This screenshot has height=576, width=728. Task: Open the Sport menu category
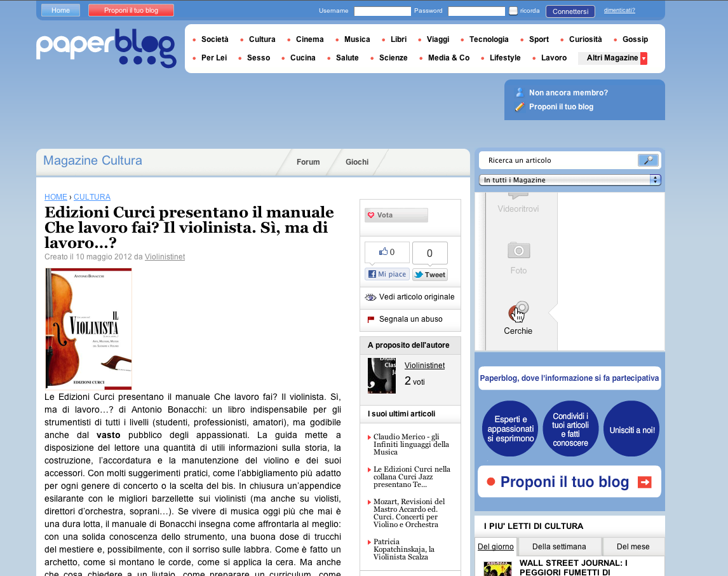coord(539,39)
